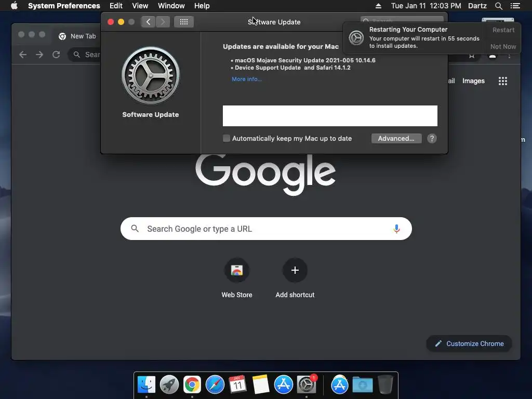Viewport: 532px width, 399px height.
Task: Open Spotlight search in menu bar
Action: 498,6
